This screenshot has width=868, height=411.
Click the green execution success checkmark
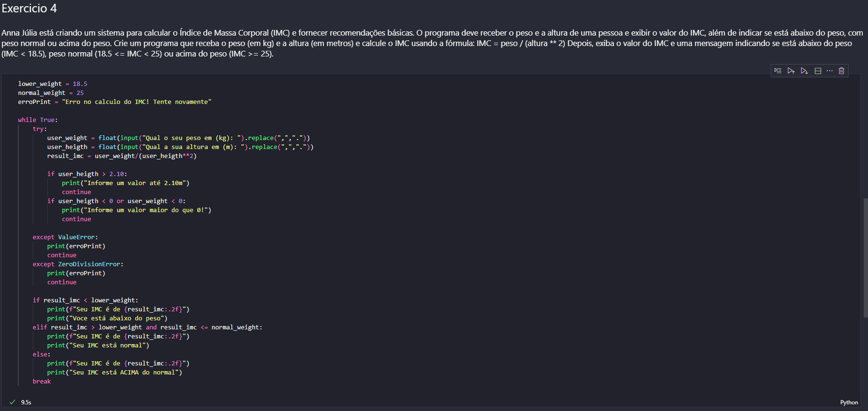[x=12, y=402]
